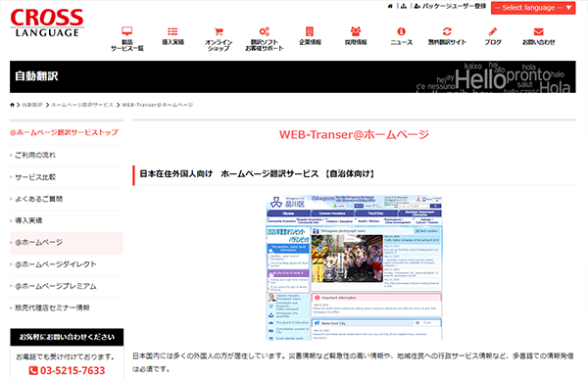Viewport: 588px width, 378px height.
Task: Click the WEB-Transer@ホームページ page title
Action: pyautogui.click(x=354, y=134)
